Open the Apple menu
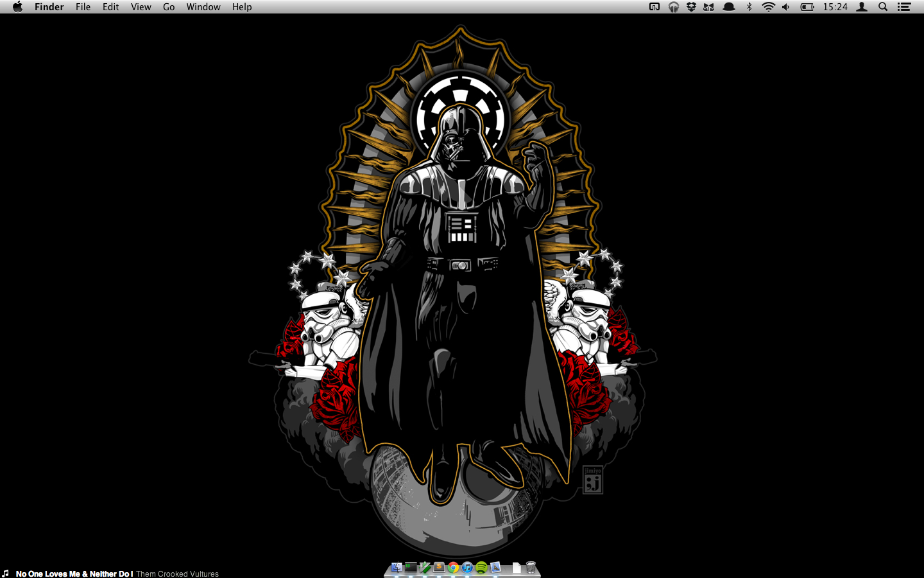The image size is (924, 578). tap(17, 6)
